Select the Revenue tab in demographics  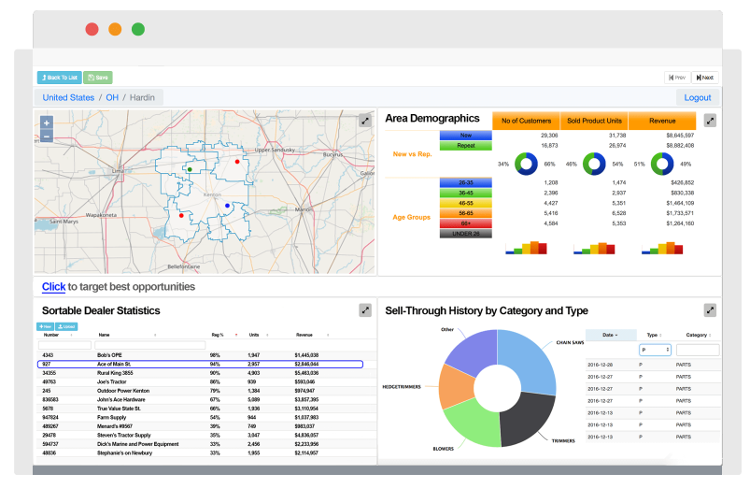tap(662, 121)
